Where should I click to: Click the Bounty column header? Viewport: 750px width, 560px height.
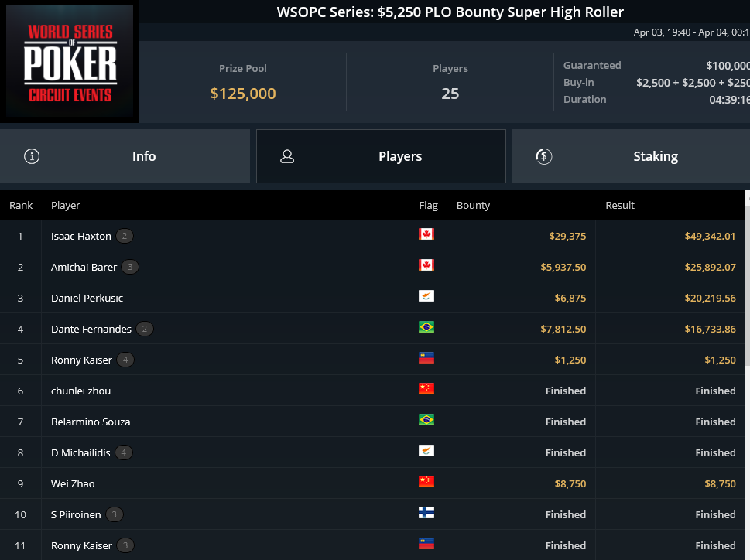coord(473,206)
